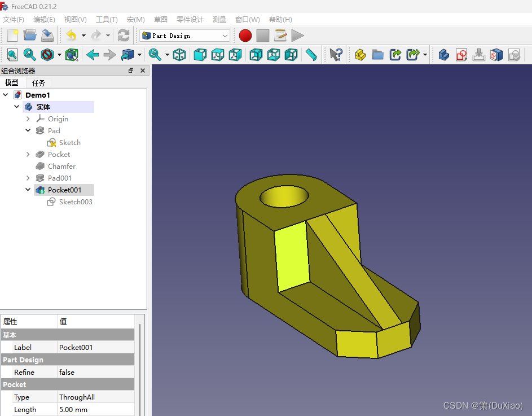This screenshot has height=416, width=532.
Task: Open the 文件(F) menu
Action: click(14, 19)
